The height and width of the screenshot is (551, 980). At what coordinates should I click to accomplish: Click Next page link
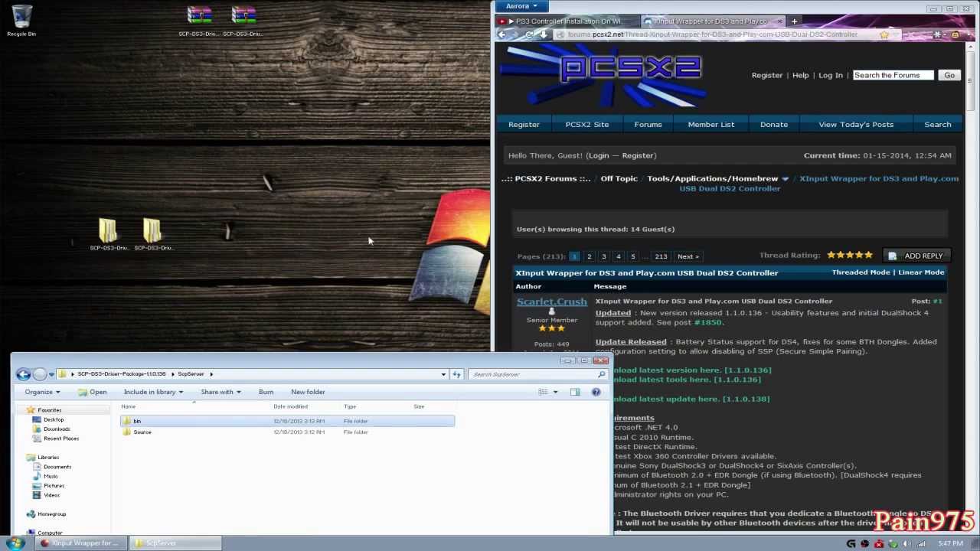click(x=688, y=256)
